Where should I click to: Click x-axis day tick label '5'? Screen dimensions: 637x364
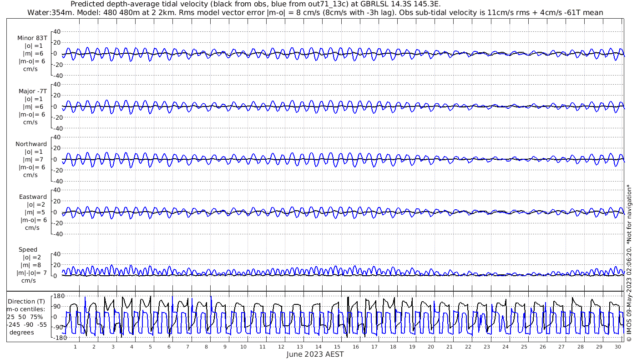(x=150, y=346)
